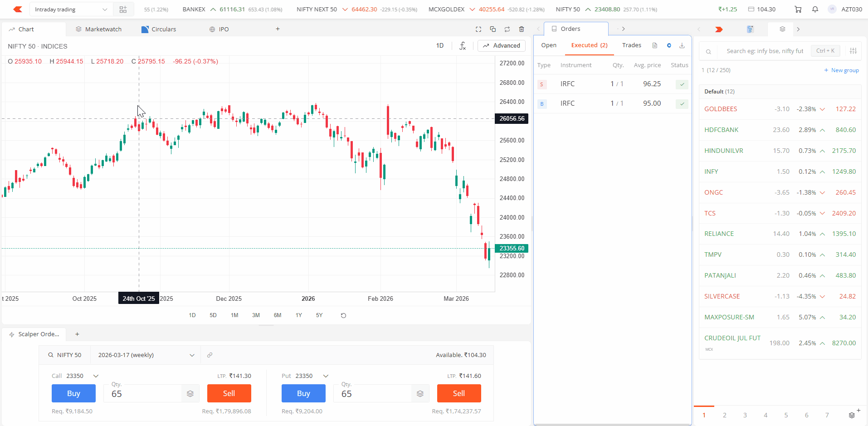The height and width of the screenshot is (426, 868).
Task: Download executed orders list
Action: click(x=682, y=45)
